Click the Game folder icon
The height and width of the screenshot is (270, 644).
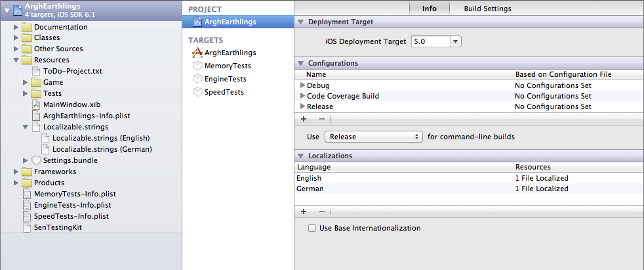pyautogui.click(x=36, y=82)
